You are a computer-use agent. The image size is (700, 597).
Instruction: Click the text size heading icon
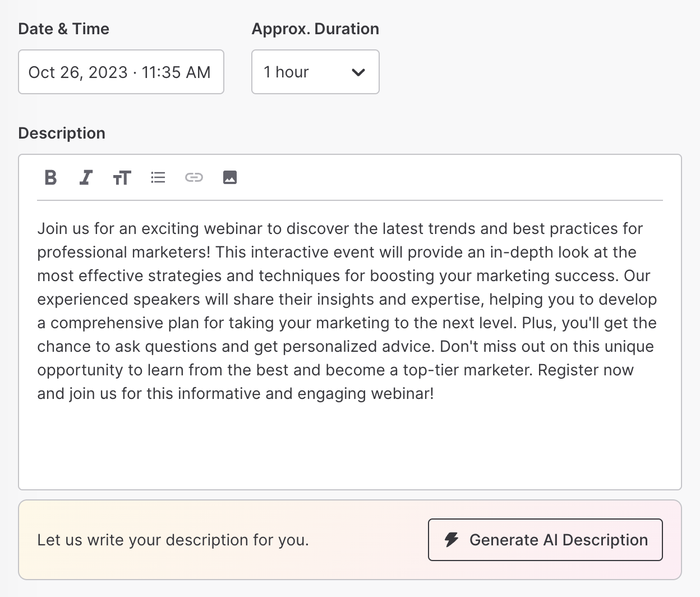pyautogui.click(x=122, y=178)
